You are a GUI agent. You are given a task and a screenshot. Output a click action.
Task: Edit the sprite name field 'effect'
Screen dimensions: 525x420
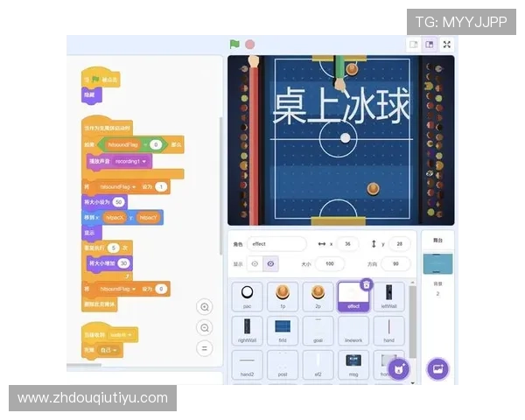point(276,244)
